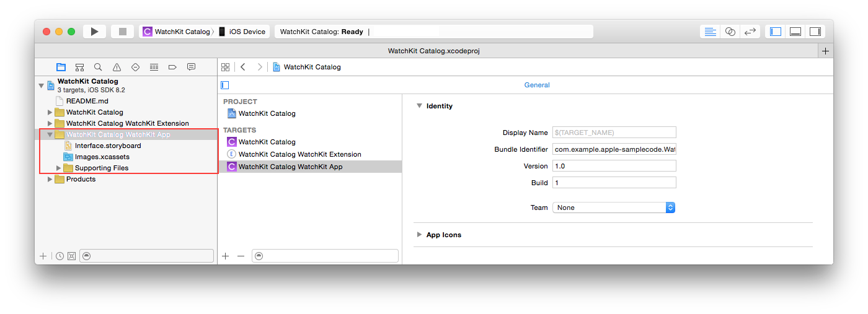The image size is (868, 314).
Task: Add a new target
Action: pos(226,256)
